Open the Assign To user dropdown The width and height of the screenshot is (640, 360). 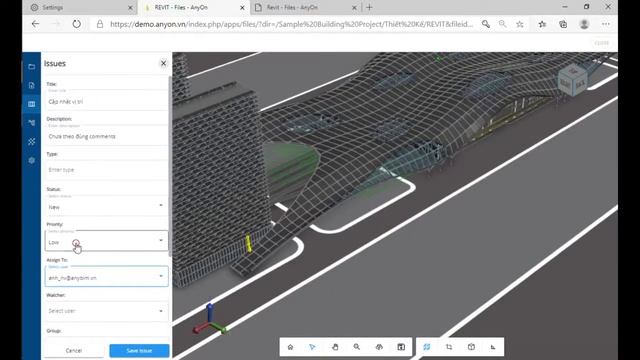[107, 277]
